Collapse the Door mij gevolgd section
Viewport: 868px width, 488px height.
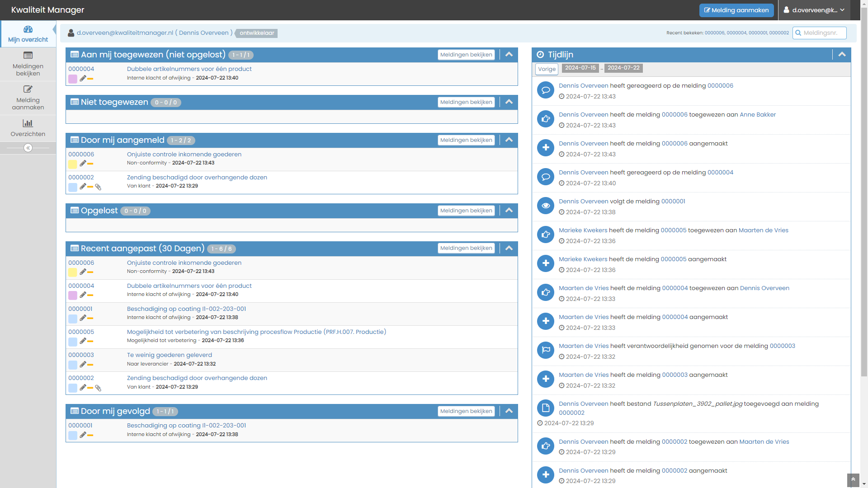[509, 411]
